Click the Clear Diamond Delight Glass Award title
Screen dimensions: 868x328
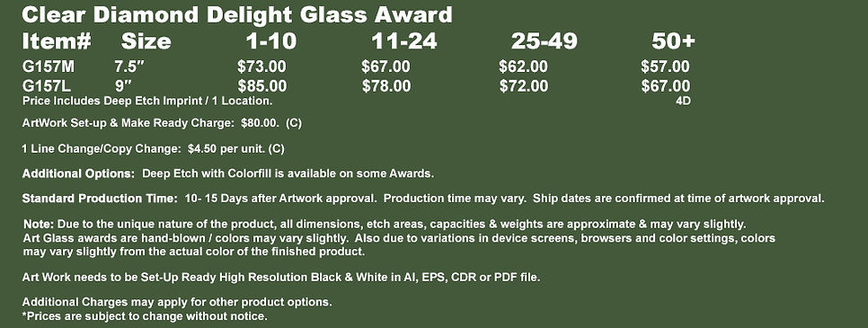coord(237,15)
